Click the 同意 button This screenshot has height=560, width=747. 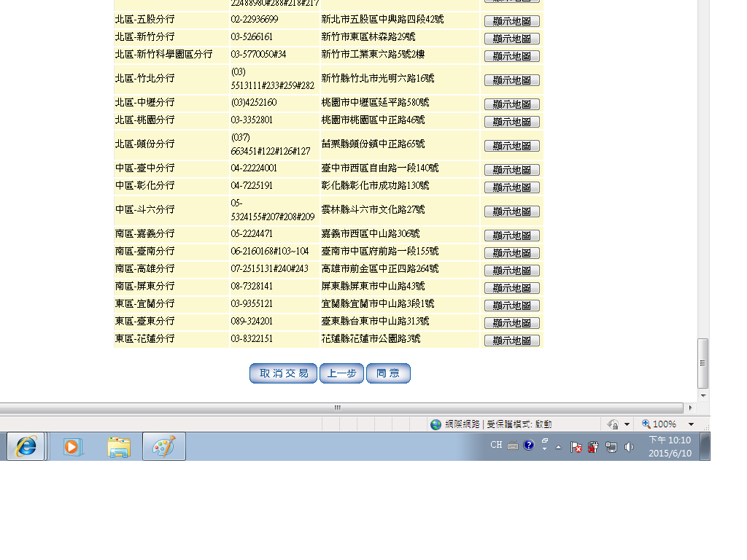388,373
